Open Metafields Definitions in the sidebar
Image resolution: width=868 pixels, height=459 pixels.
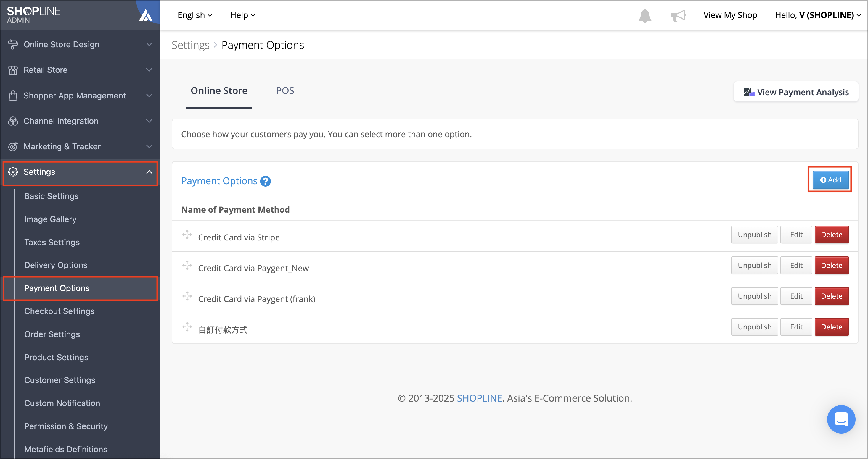[x=66, y=449]
